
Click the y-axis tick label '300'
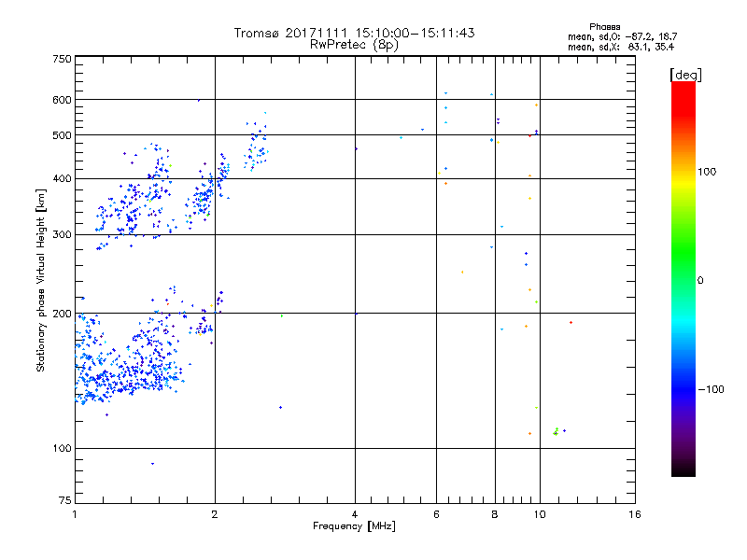pyautogui.click(x=62, y=234)
